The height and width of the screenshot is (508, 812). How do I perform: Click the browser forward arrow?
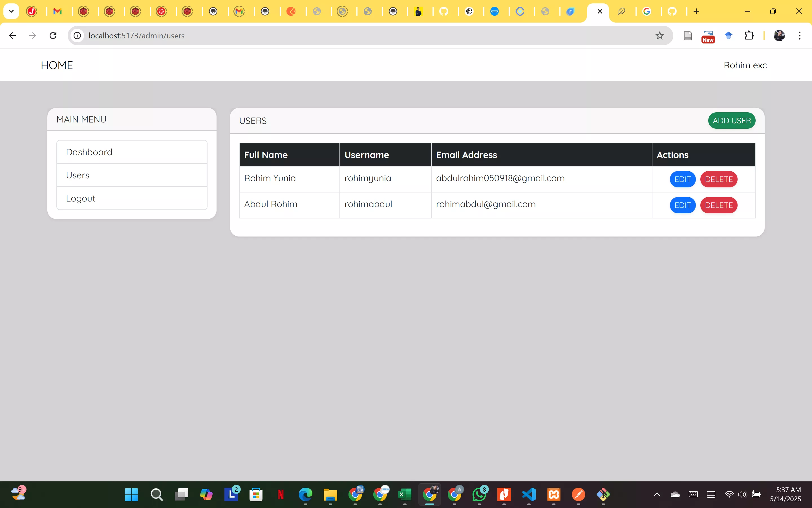point(32,36)
